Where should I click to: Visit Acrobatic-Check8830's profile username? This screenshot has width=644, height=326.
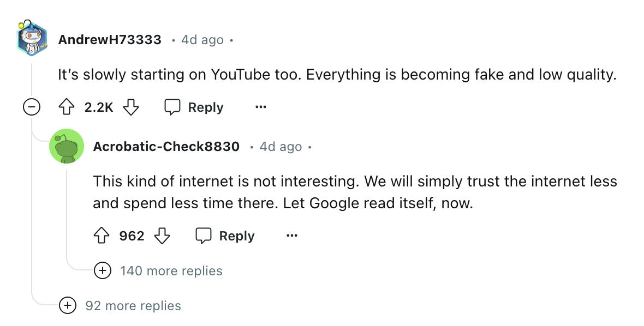tap(166, 147)
